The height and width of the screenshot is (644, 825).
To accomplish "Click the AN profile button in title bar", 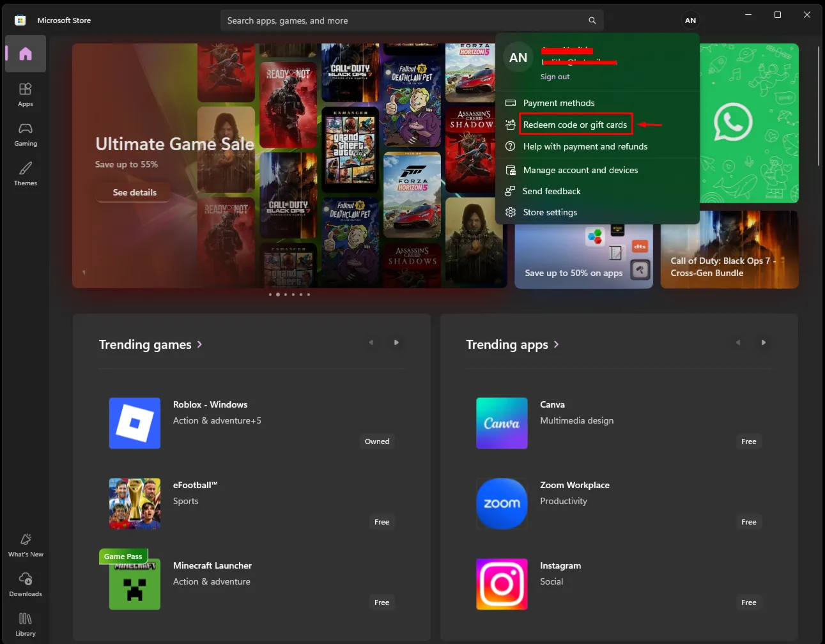I will (690, 20).
